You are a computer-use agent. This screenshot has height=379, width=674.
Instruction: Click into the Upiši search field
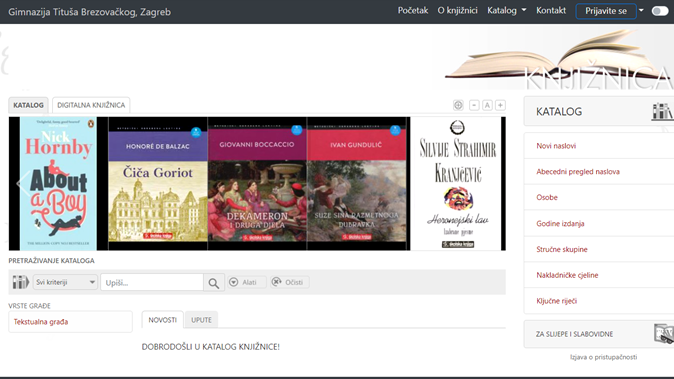click(152, 282)
